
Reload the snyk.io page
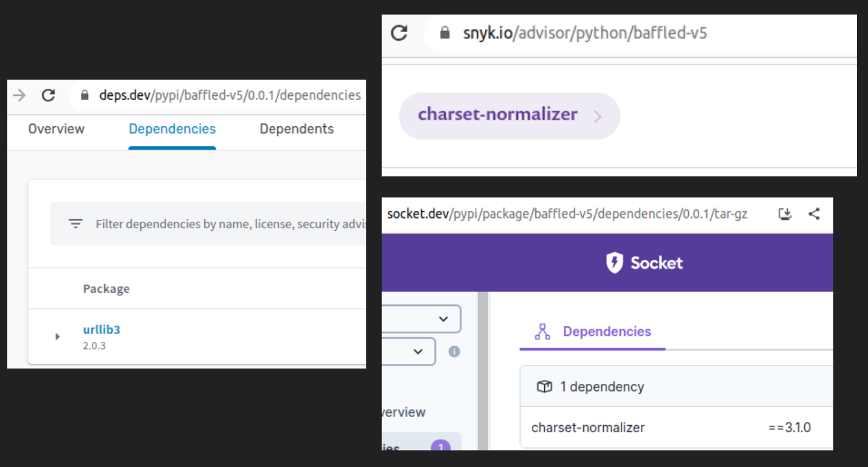[x=399, y=33]
